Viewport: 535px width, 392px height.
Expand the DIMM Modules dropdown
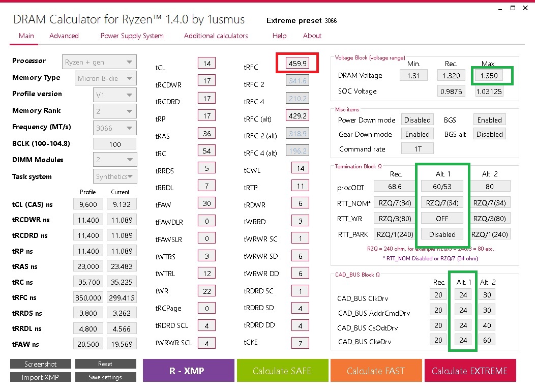114,159
